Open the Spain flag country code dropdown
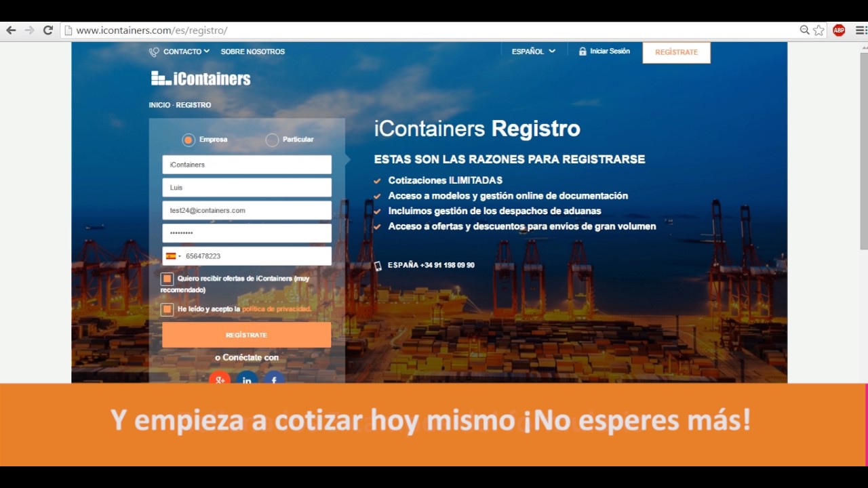The height and width of the screenshot is (488, 868). click(x=173, y=256)
